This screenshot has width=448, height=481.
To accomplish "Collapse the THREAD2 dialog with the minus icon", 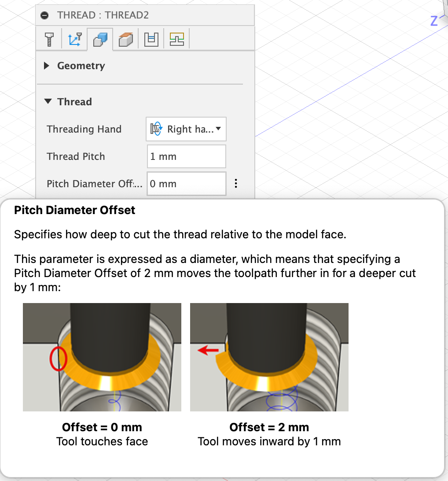I will click(45, 15).
